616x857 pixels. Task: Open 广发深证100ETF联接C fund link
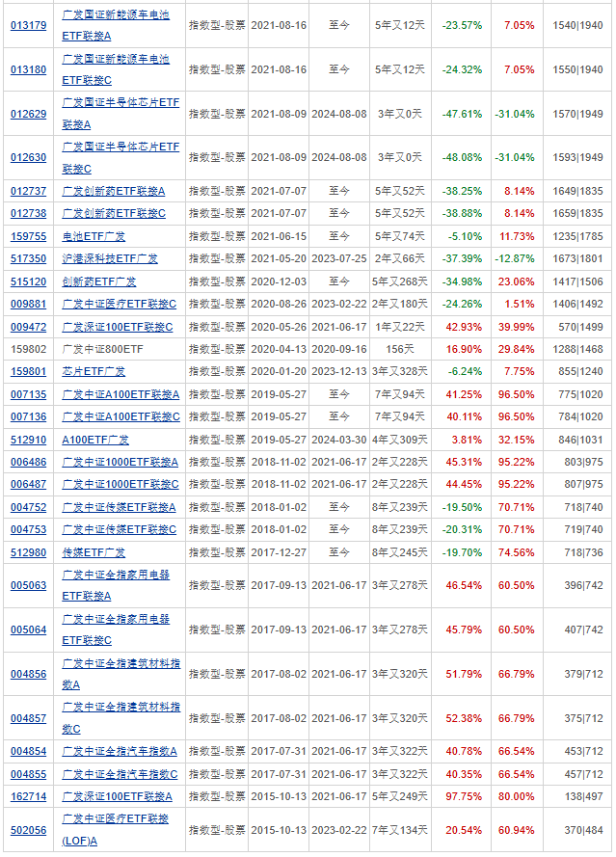click(117, 328)
